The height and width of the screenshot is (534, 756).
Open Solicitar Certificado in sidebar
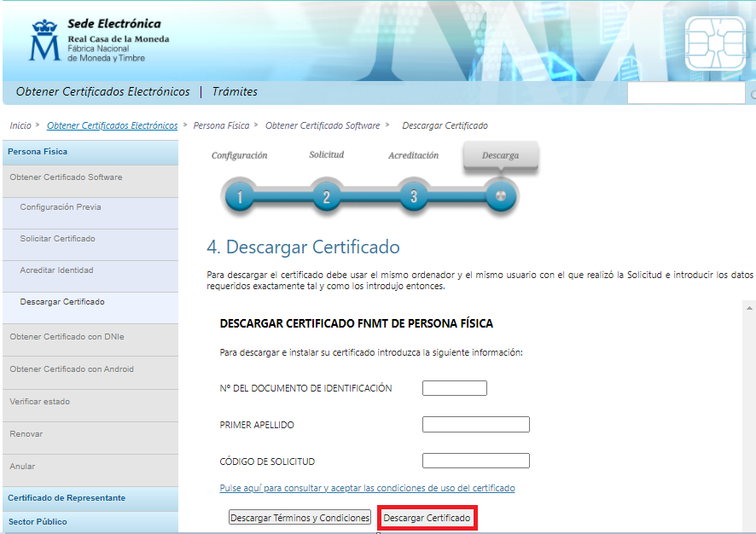point(90,245)
